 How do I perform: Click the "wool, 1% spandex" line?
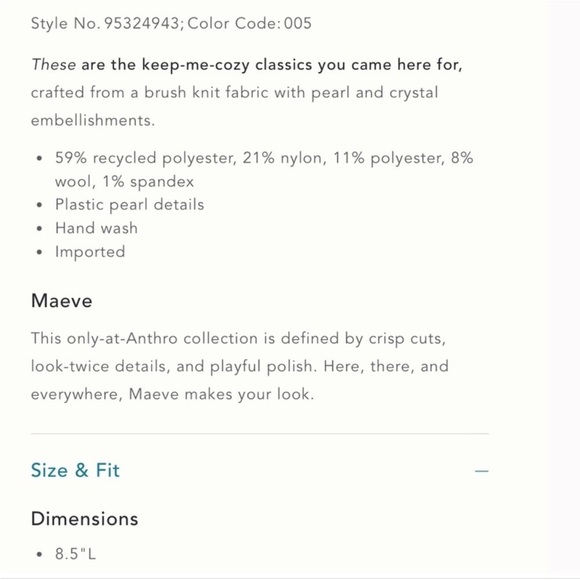click(x=124, y=182)
